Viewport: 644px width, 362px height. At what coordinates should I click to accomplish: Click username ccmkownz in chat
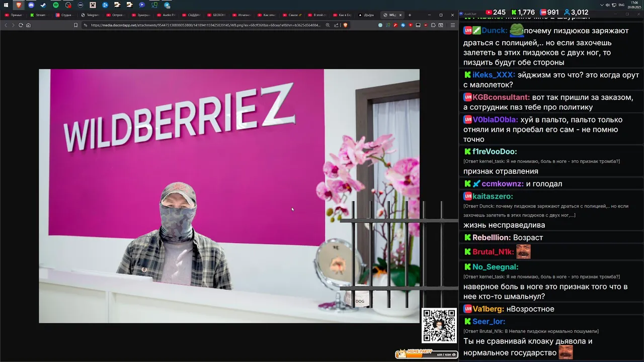[503, 184]
